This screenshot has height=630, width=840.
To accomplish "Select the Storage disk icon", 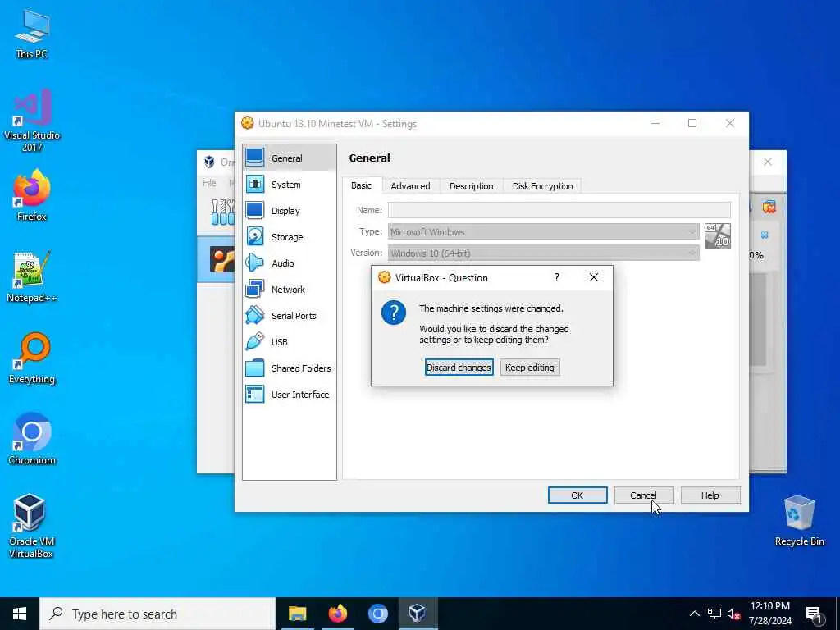I will (x=255, y=236).
